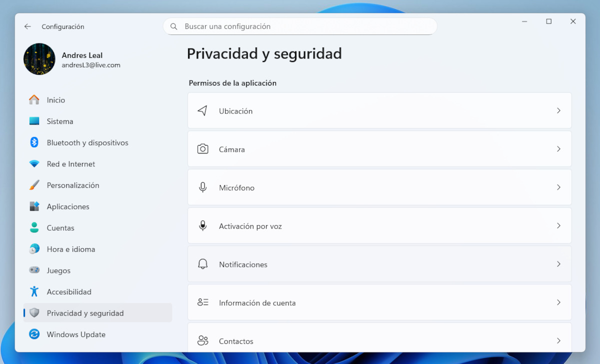600x364 pixels.
Task: Expand the Micrófono row chevron
Action: coord(558,187)
